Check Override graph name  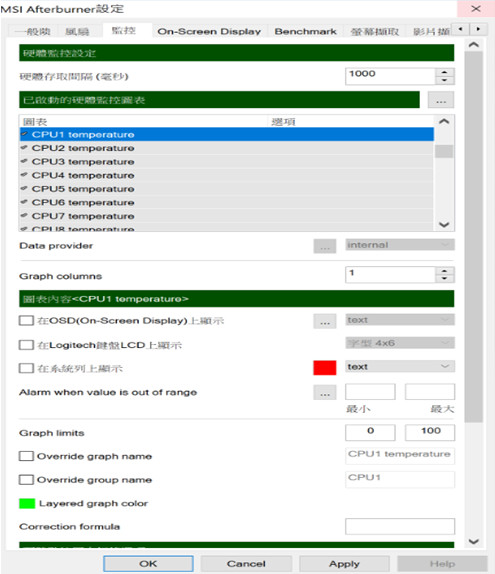coord(26,456)
